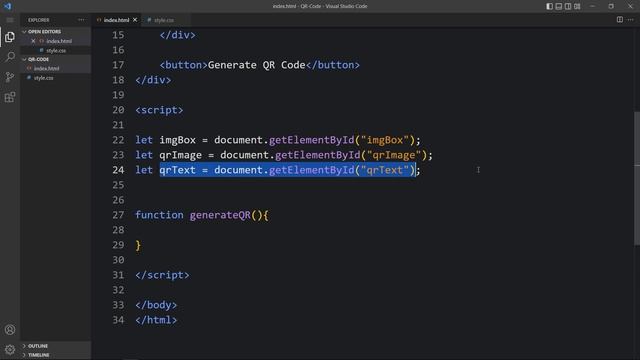The width and height of the screenshot is (640, 360).
Task: Select index.html in Open Editors list
Action: [x=59, y=41]
